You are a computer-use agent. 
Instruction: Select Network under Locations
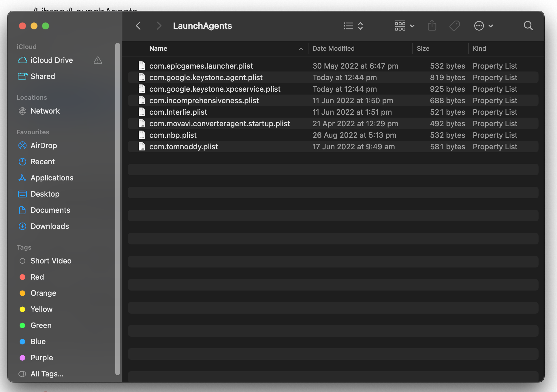pyautogui.click(x=45, y=111)
